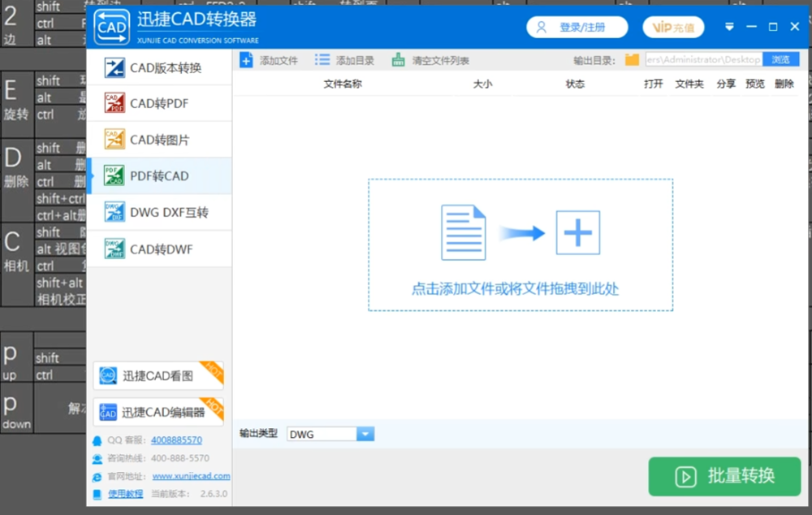Click the 'shift+ctrl' row in background window
Screen dimensions: 812x515
tap(61, 198)
